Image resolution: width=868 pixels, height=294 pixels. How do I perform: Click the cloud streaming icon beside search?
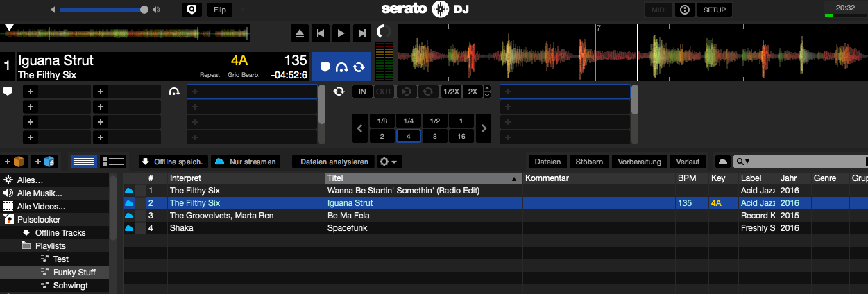[x=722, y=162]
